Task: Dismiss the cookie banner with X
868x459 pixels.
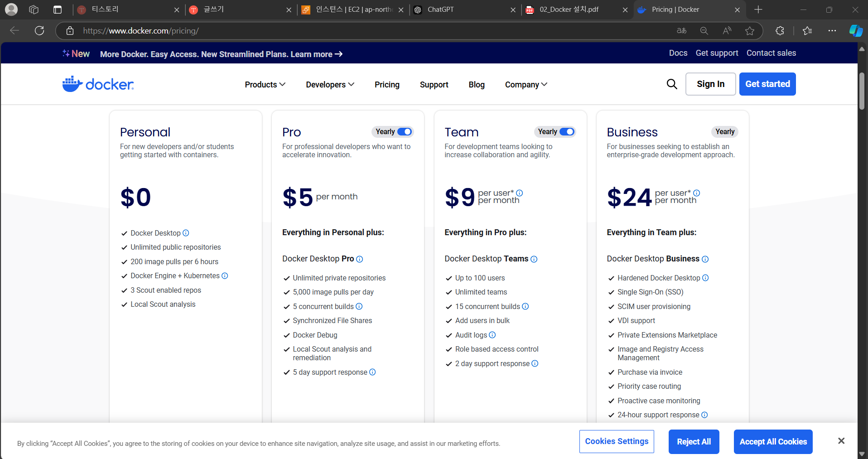Action: coord(841,441)
